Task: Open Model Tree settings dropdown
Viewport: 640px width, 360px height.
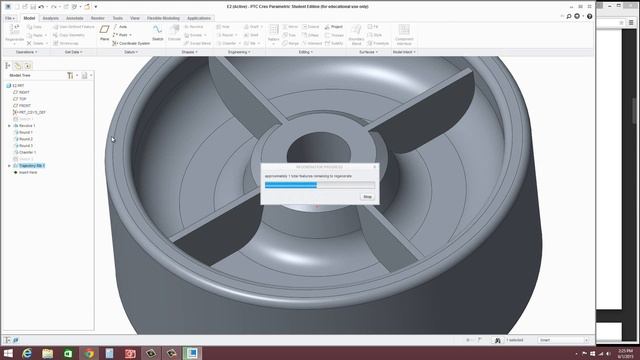Action: coord(72,76)
